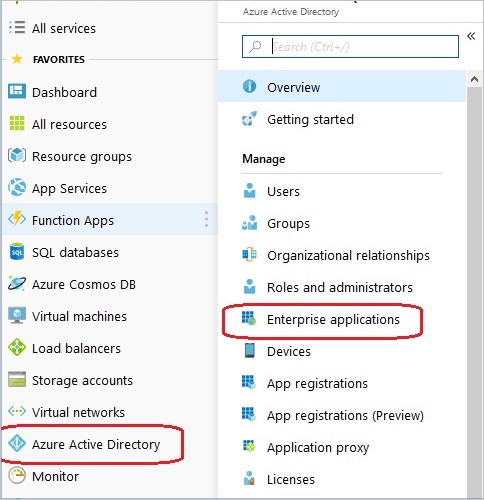The height and width of the screenshot is (500, 484).
Task: Click the All resources grid icon
Action: pyautogui.click(x=17, y=123)
